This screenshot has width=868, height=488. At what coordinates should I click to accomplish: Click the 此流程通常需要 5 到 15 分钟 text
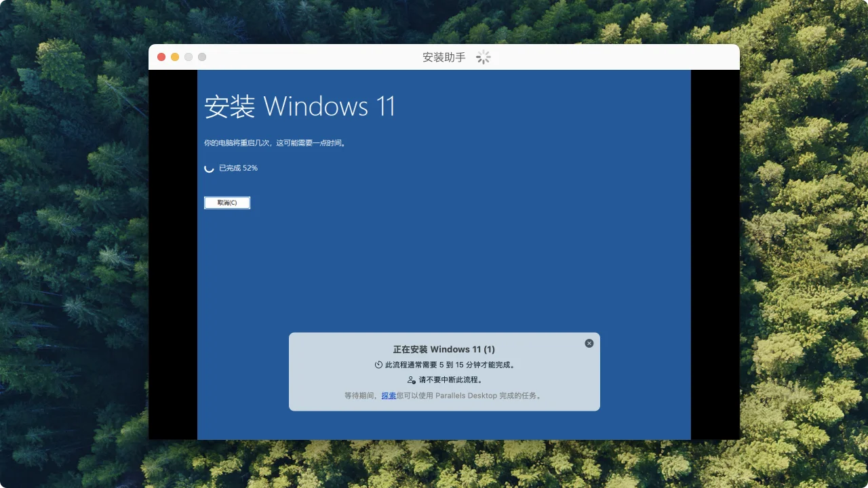click(x=450, y=365)
